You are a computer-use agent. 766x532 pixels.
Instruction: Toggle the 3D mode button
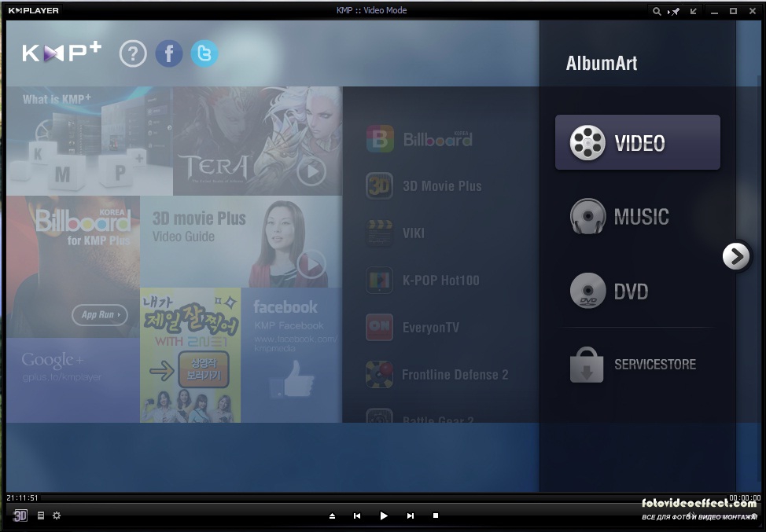[20, 515]
